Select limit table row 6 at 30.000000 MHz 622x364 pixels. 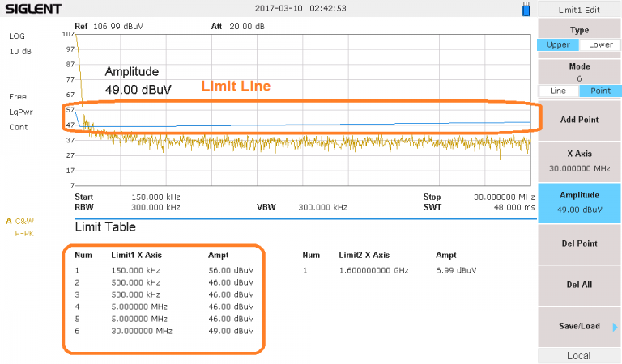[162, 331]
